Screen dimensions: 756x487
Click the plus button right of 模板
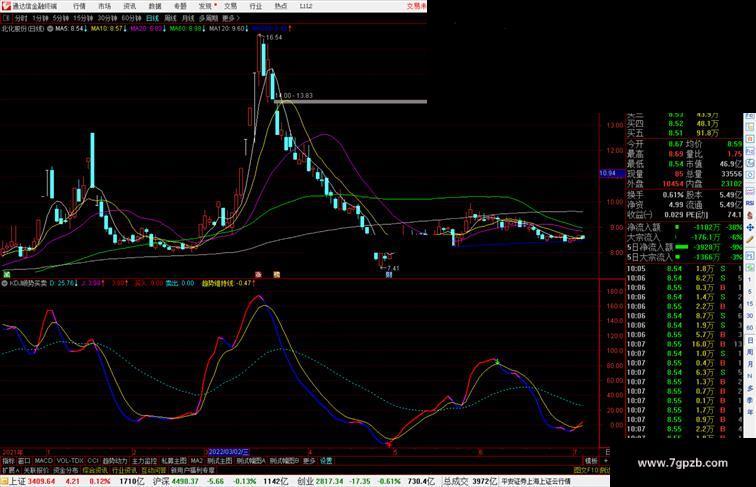coord(606,461)
